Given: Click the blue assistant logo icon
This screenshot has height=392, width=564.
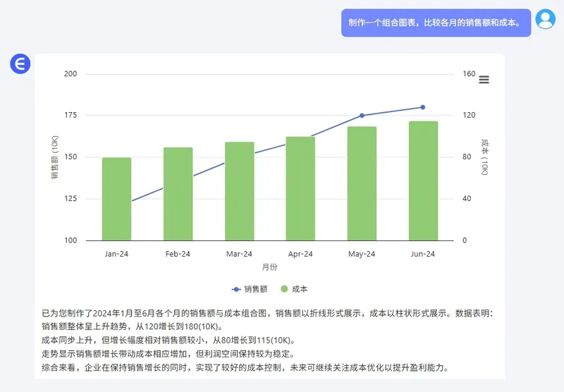Looking at the screenshot, I should pyautogui.click(x=20, y=64).
